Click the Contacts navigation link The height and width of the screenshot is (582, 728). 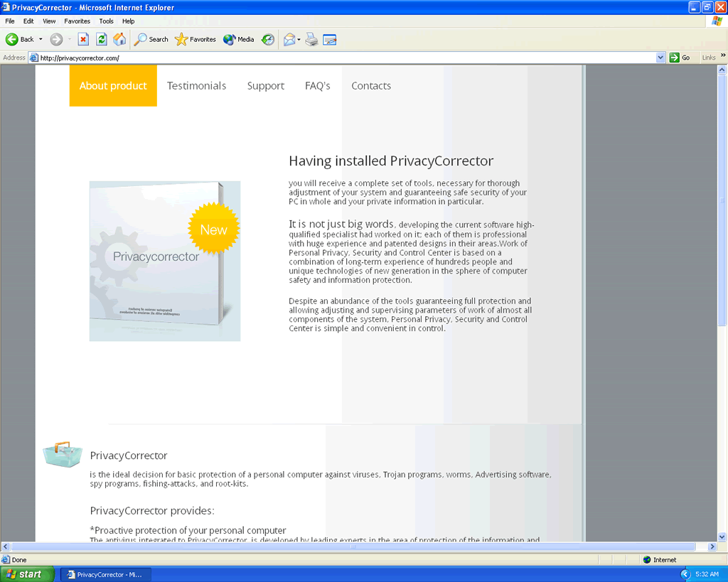point(371,86)
